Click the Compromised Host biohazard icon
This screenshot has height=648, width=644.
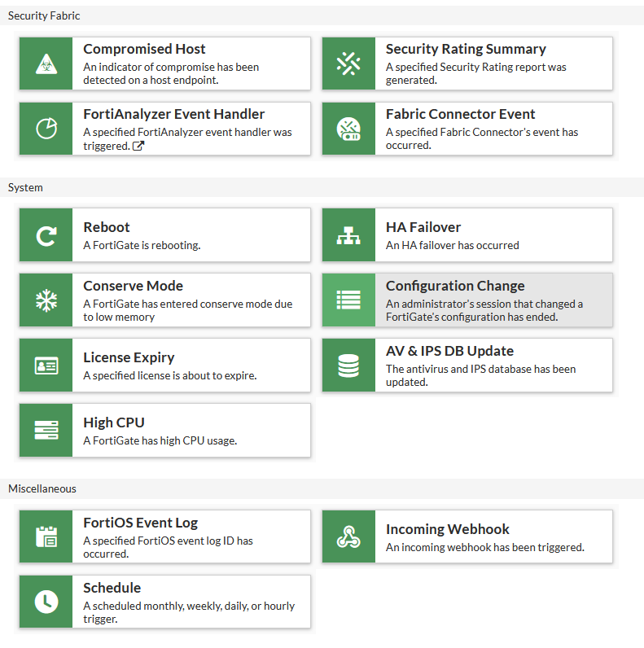[46, 64]
